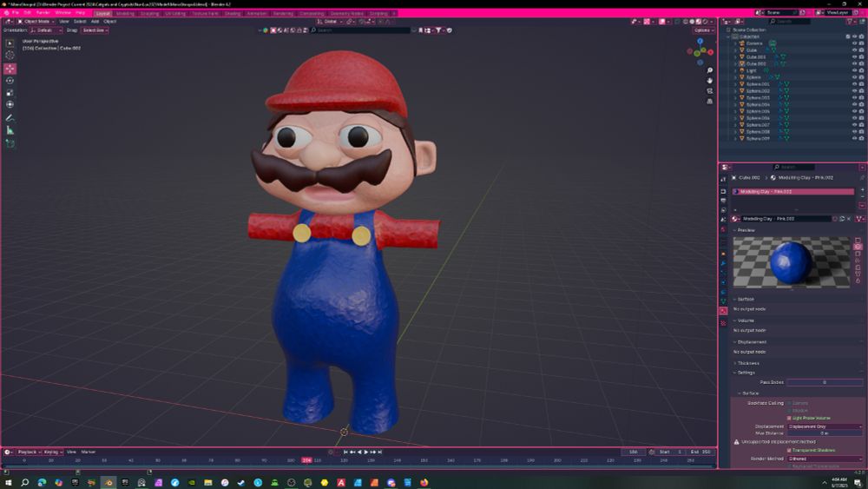This screenshot has height=489, width=868.
Task: Disable Sphere.009 render camera icon
Action: [861, 138]
